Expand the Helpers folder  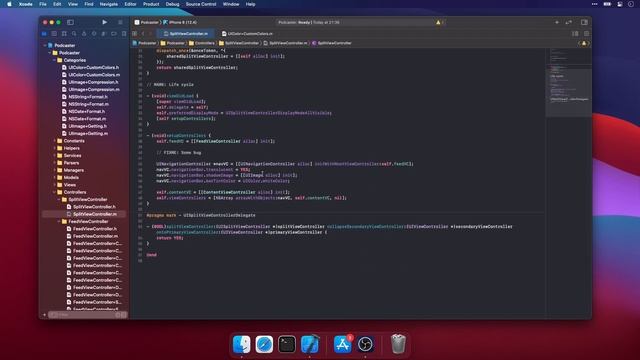click(54, 148)
